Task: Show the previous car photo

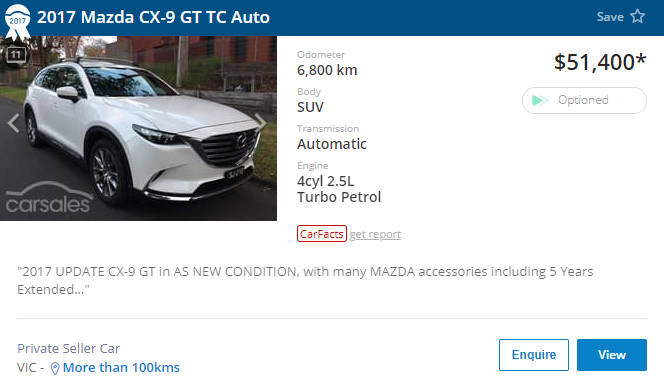Action: click(14, 124)
